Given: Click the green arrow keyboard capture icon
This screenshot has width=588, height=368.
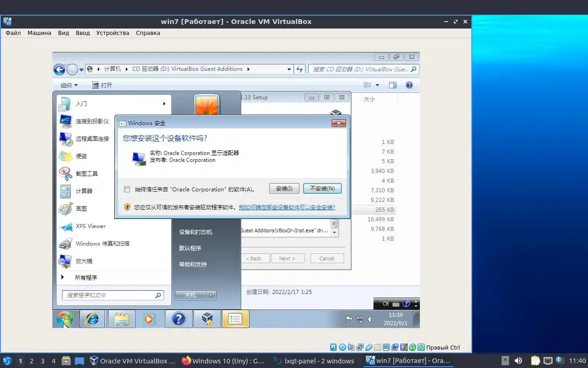Looking at the screenshot, I should point(421,347).
